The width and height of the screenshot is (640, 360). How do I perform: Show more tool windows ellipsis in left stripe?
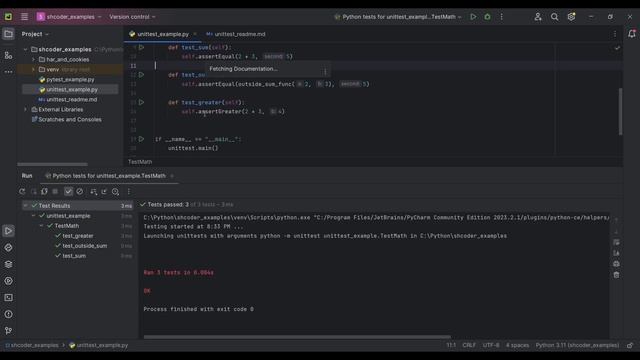(x=8, y=71)
